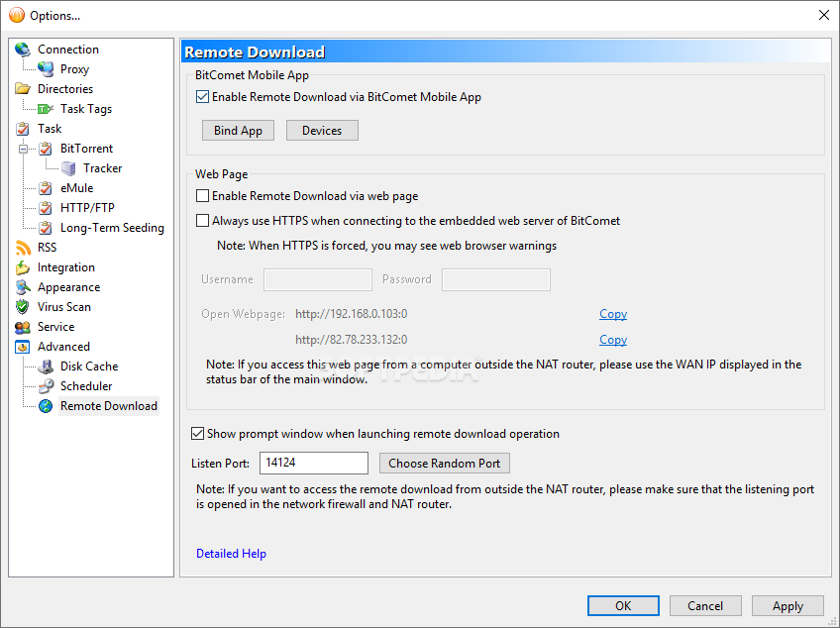Click the RSS feed icon
This screenshot has width=840, height=628.
coord(23,248)
